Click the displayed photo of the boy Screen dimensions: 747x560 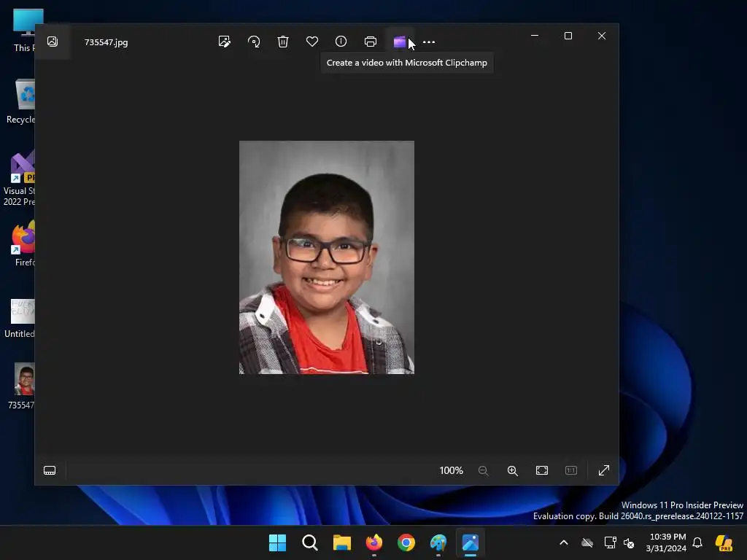(x=327, y=257)
